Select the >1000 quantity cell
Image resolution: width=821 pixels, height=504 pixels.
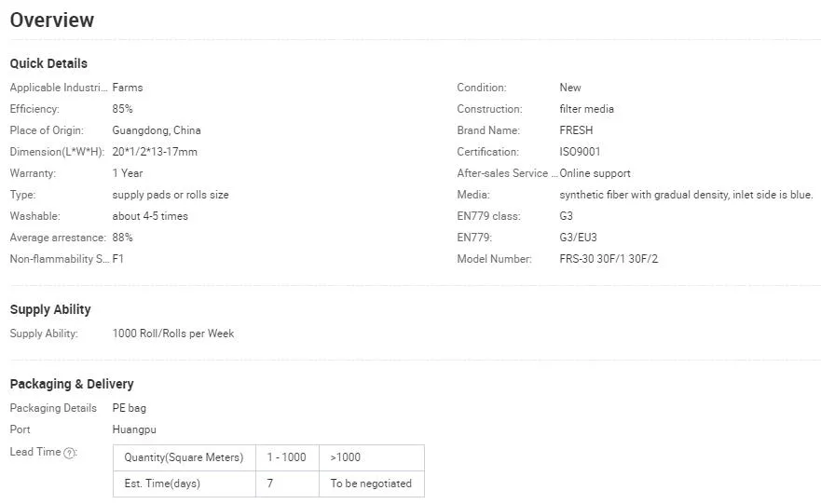[346, 457]
